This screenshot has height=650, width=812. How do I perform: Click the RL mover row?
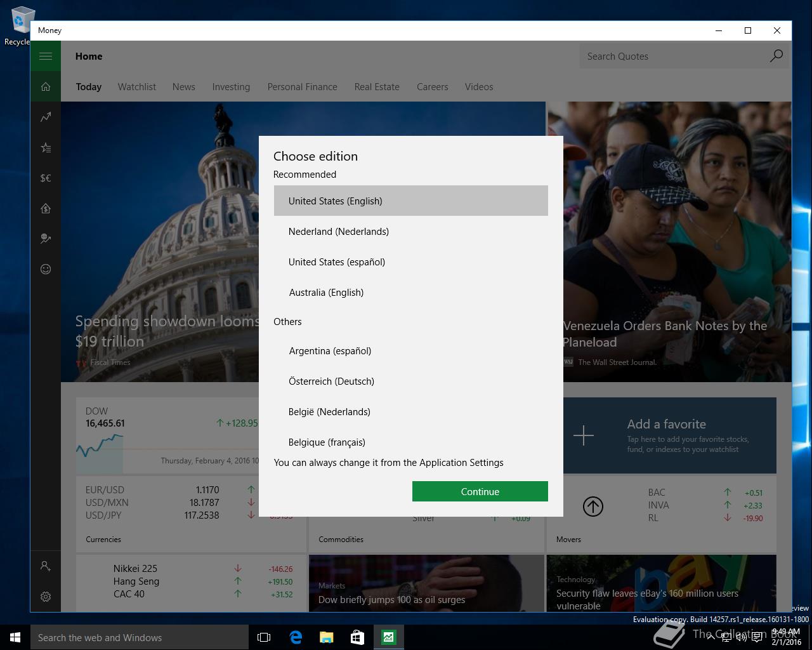point(705,518)
